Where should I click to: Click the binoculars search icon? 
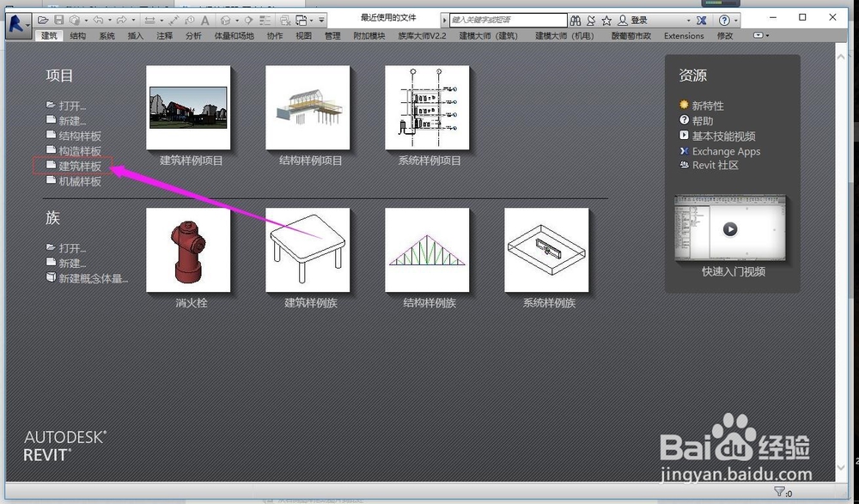pos(575,21)
